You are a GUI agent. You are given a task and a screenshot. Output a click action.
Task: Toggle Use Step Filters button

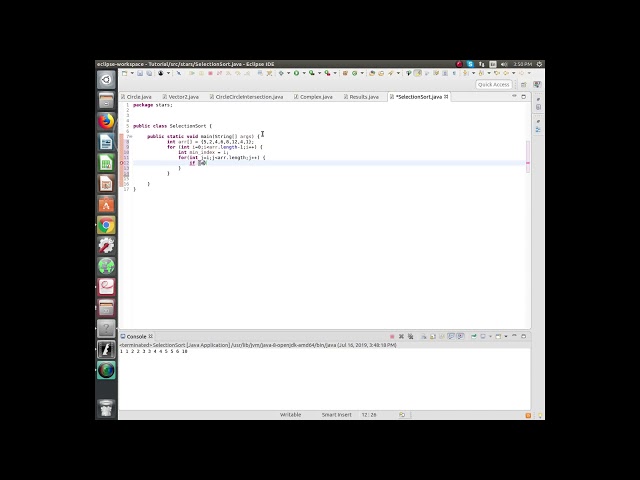tap(269, 73)
